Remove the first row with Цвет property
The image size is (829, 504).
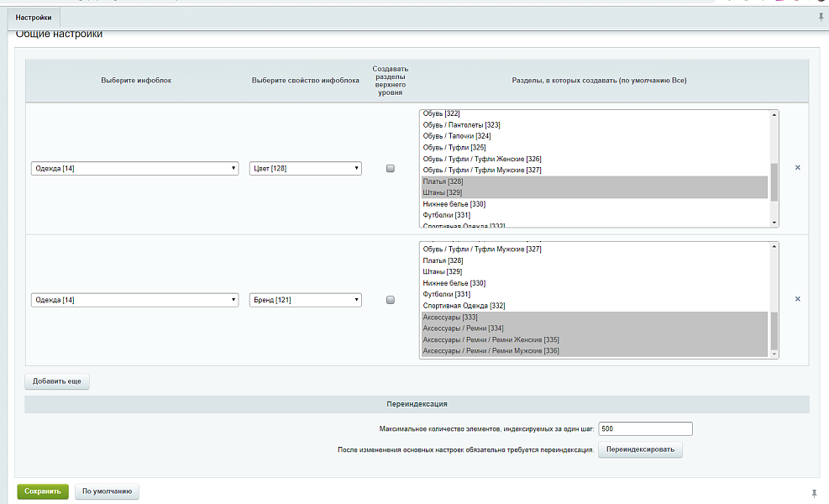point(797,168)
